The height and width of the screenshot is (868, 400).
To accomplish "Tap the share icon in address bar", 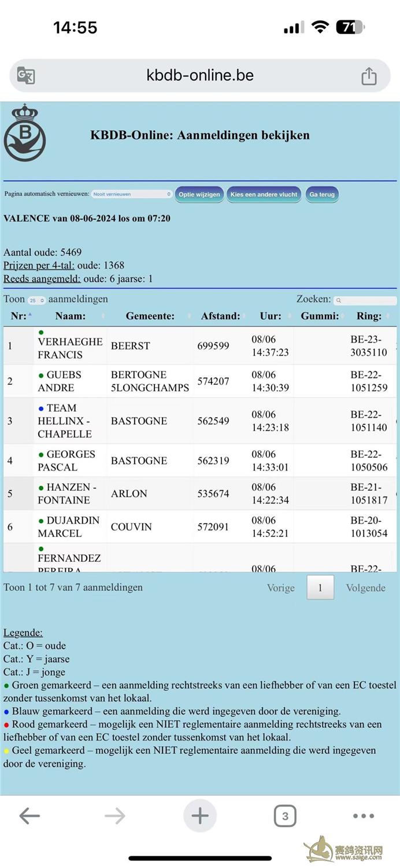I will click(x=369, y=76).
